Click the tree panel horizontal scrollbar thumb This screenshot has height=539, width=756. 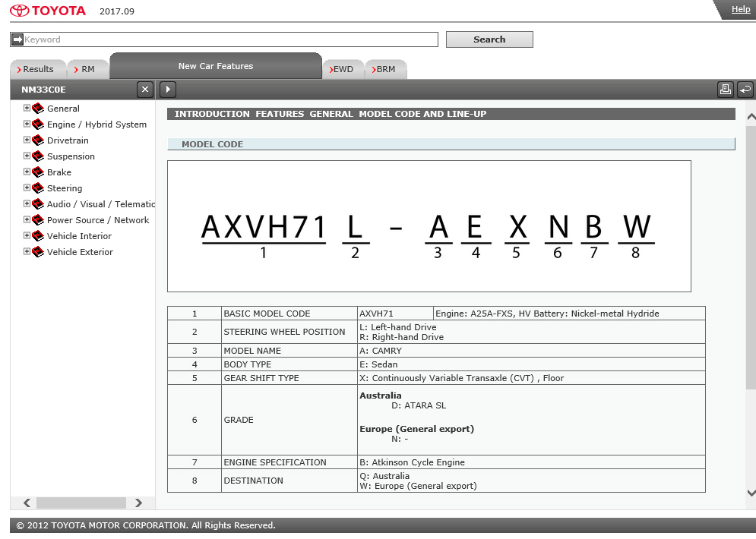pyautogui.click(x=81, y=503)
